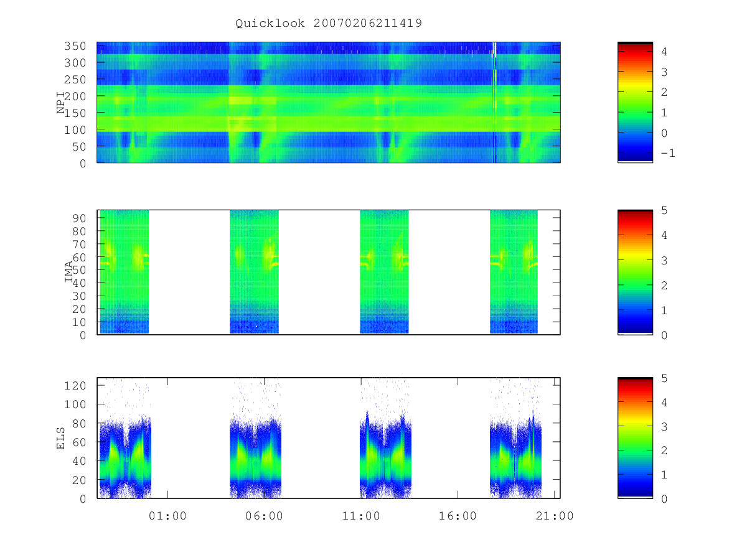Click the 01:00 time tick label
The width and height of the screenshot is (747, 560).
[167, 515]
